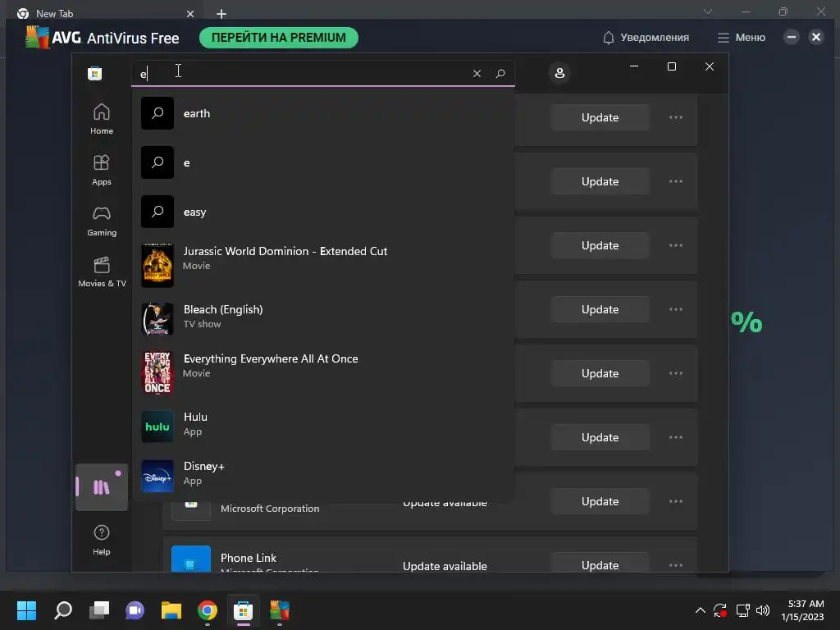The width and height of the screenshot is (840, 630).
Task: Click the magnifier search icon in search box
Action: pos(500,73)
